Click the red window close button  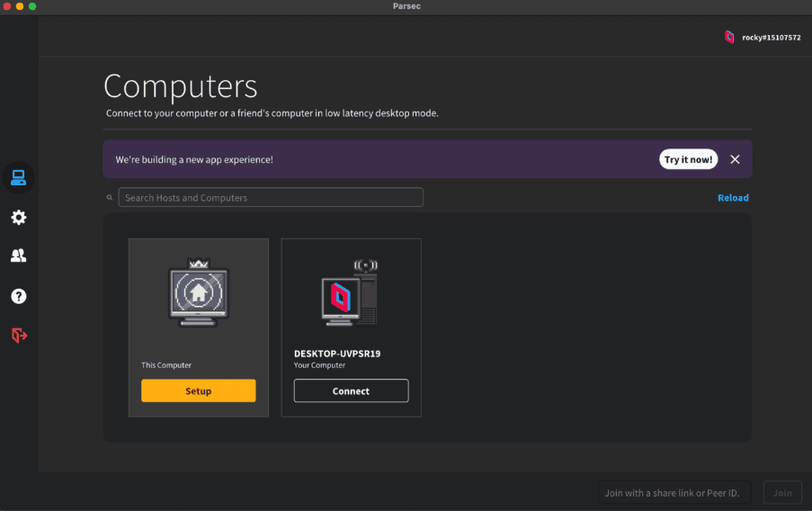click(6, 6)
